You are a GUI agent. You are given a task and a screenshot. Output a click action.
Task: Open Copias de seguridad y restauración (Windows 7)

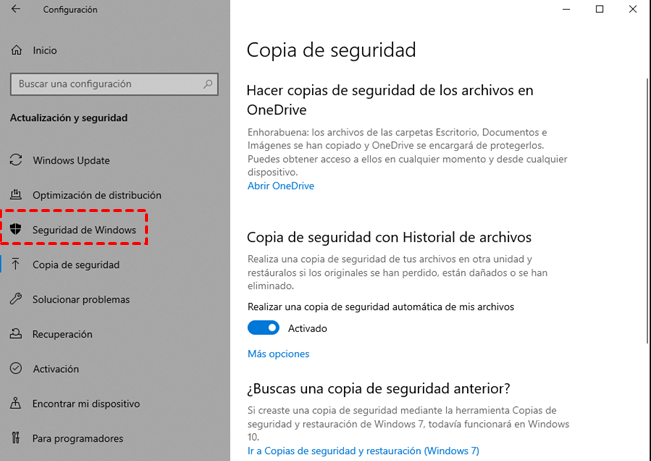click(x=363, y=451)
